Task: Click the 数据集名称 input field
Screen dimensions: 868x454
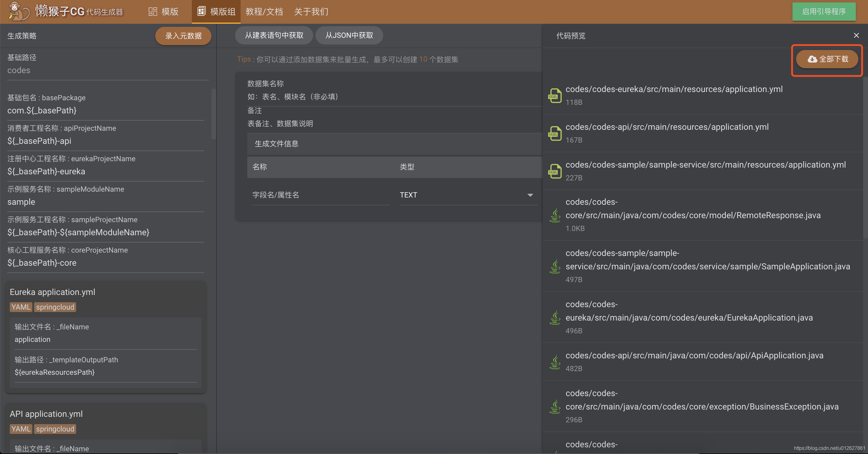Action: coord(395,97)
